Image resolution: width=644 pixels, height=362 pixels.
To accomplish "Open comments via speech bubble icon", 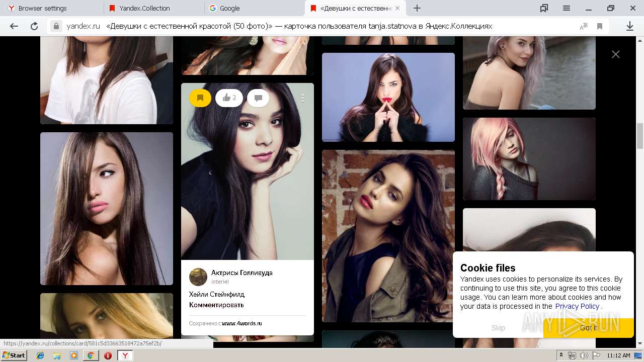I will [x=258, y=98].
